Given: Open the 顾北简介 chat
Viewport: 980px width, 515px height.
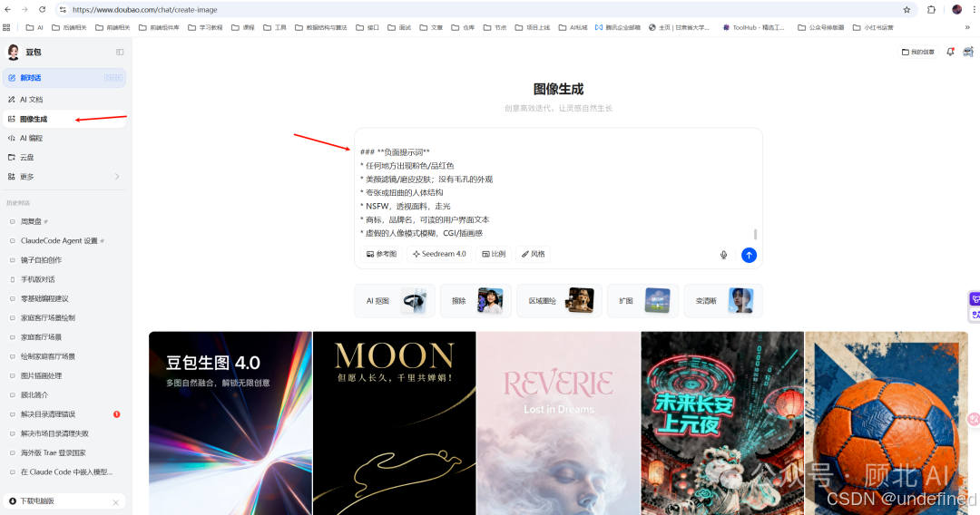Looking at the screenshot, I should coord(65,395).
